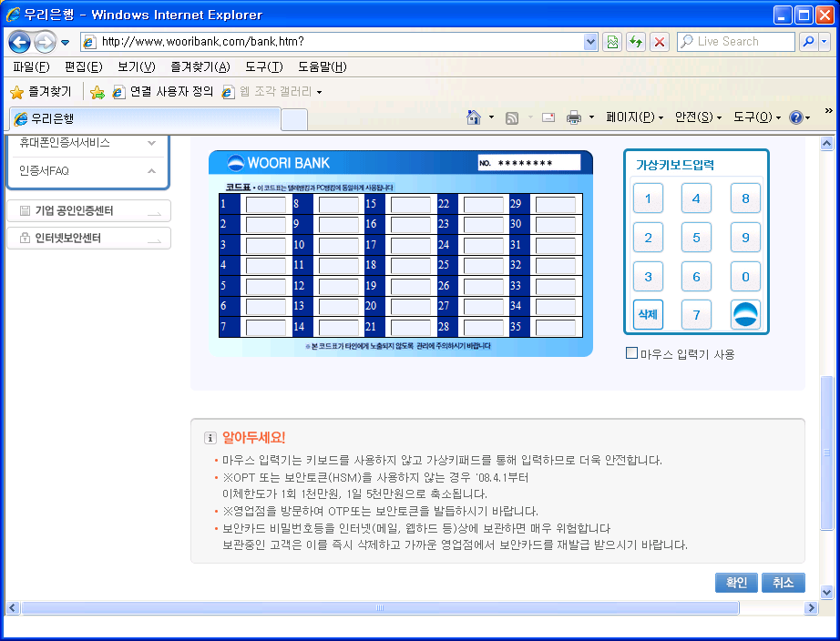The width and height of the screenshot is (840, 641).
Task: Click code table input field 35
Action: pos(556,327)
